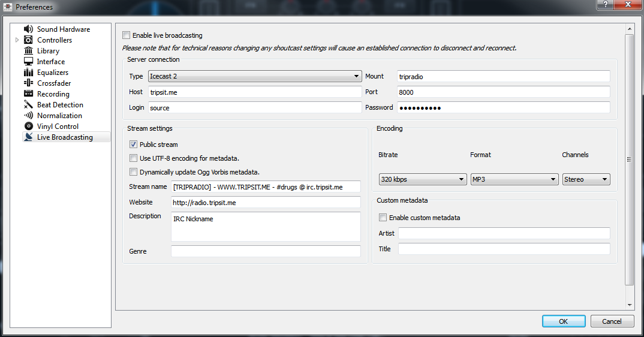The image size is (644, 337).
Task: Click the Live Broadcasting antenna icon
Action: 28,137
